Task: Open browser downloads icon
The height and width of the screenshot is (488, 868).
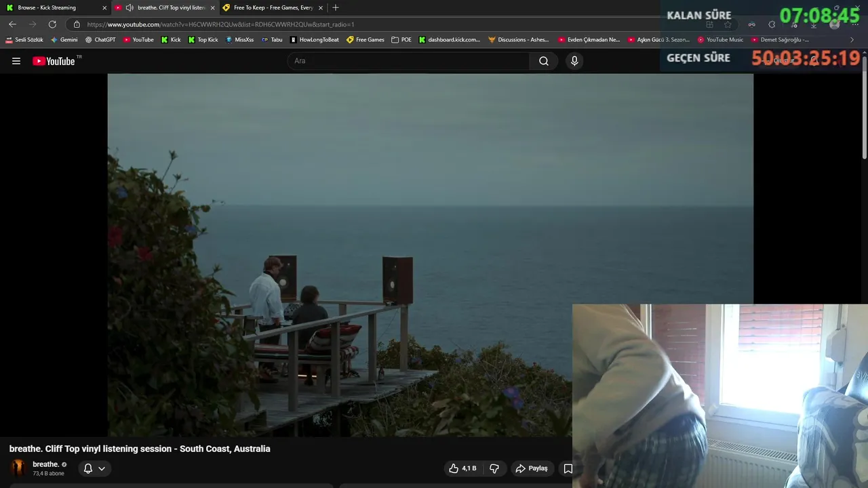Action: pos(814,24)
